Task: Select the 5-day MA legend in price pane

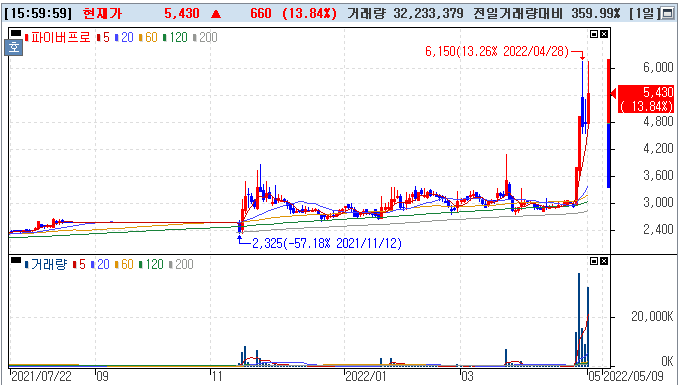Action: (103, 38)
